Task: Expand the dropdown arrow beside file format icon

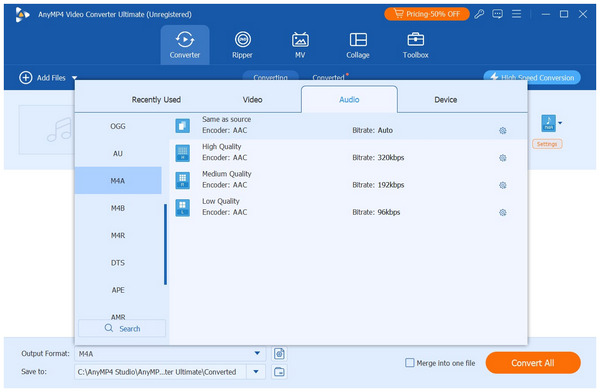Action: [x=560, y=123]
